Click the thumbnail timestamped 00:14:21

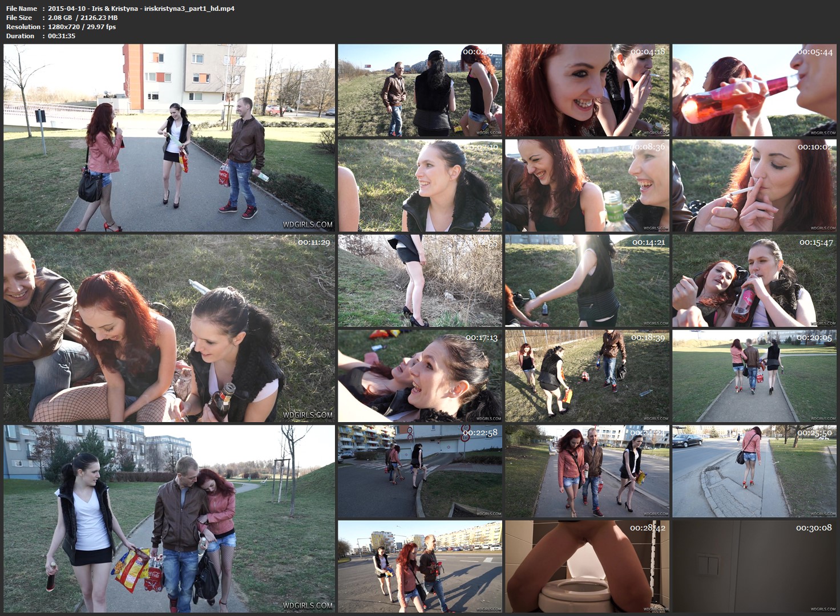(x=587, y=281)
